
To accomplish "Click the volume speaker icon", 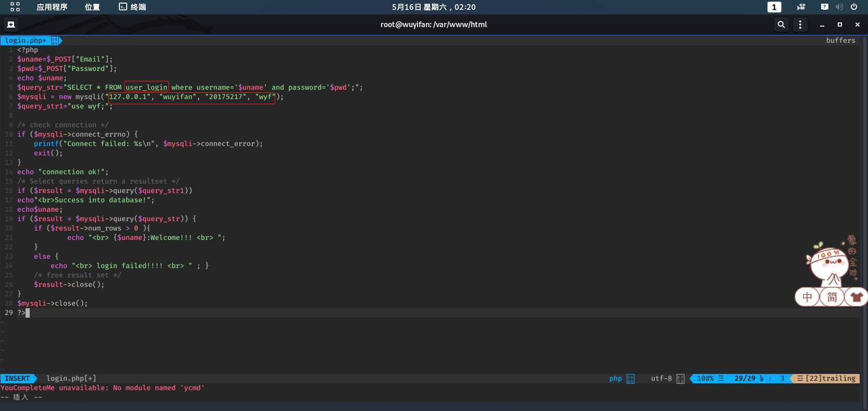I will point(839,7).
